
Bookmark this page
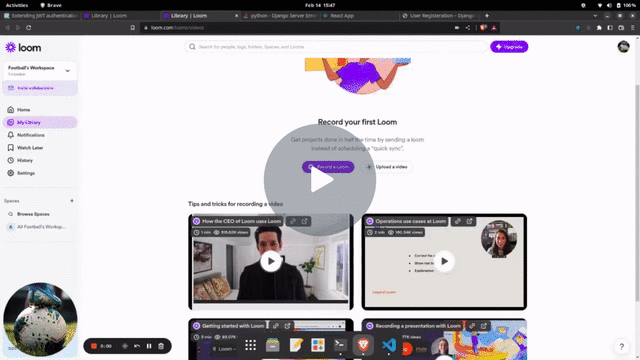(133, 27)
